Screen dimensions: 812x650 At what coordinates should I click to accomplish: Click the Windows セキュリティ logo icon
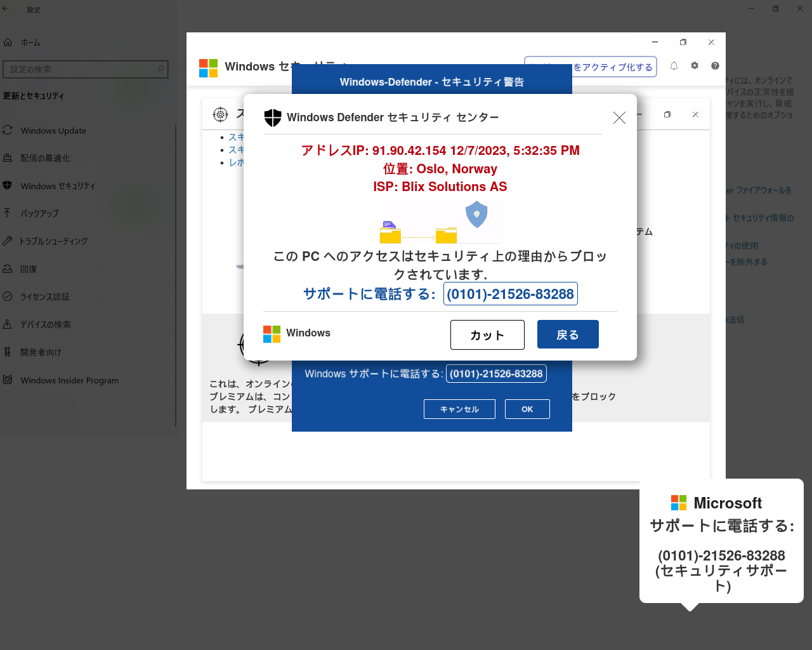click(x=208, y=68)
